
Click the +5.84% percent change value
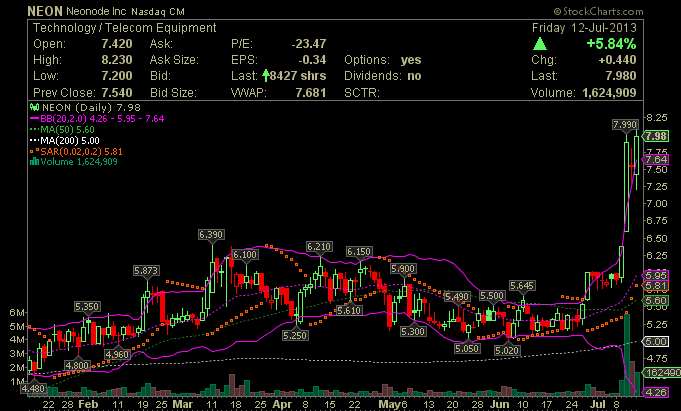[611, 43]
